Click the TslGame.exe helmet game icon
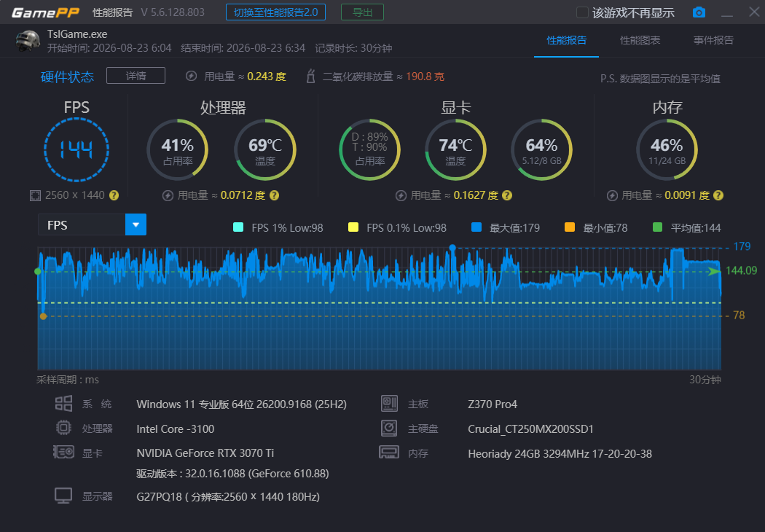Screen dimensions: 765x532 28,41
